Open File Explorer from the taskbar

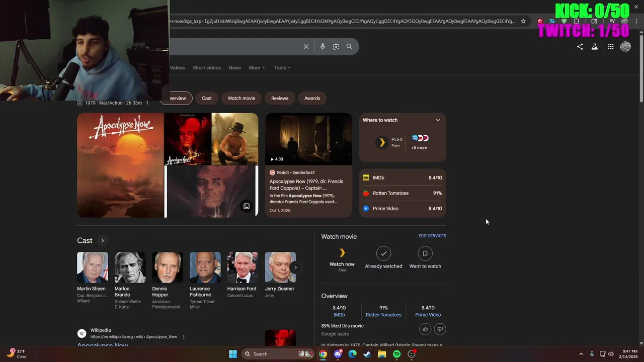click(x=382, y=354)
